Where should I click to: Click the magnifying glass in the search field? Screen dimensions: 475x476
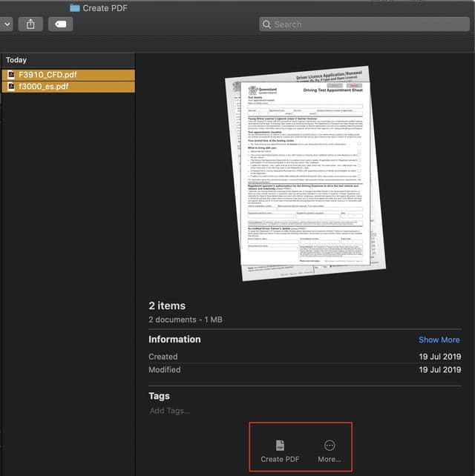pyautogui.click(x=266, y=24)
